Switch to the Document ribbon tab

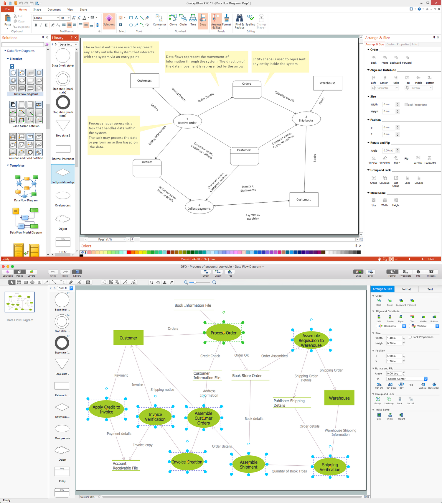tap(54, 9)
